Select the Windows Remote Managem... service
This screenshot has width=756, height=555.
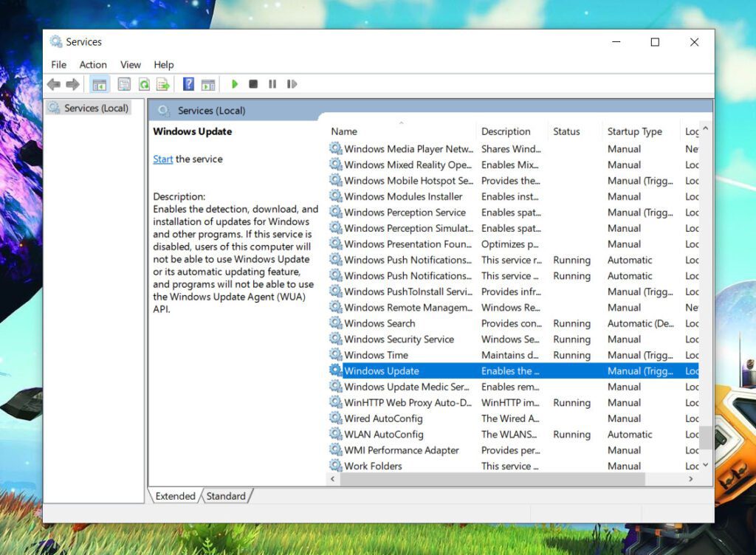tap(408, 307)
